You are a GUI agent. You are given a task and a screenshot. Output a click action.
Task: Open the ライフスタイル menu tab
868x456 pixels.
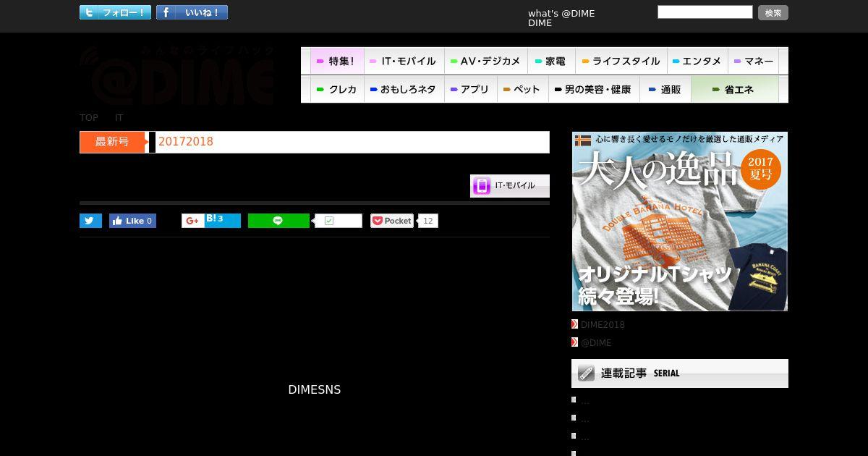[621, 61]
